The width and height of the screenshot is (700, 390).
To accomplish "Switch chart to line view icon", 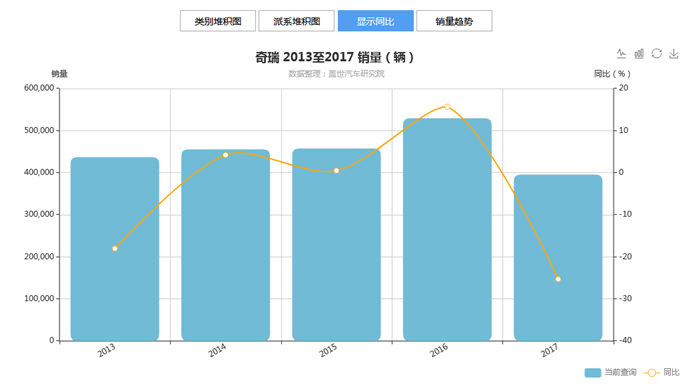I will 621,54.
